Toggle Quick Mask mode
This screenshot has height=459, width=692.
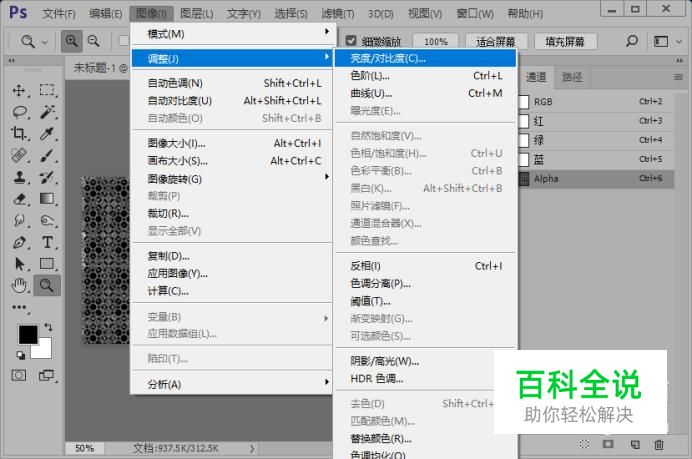click(19, 376)
